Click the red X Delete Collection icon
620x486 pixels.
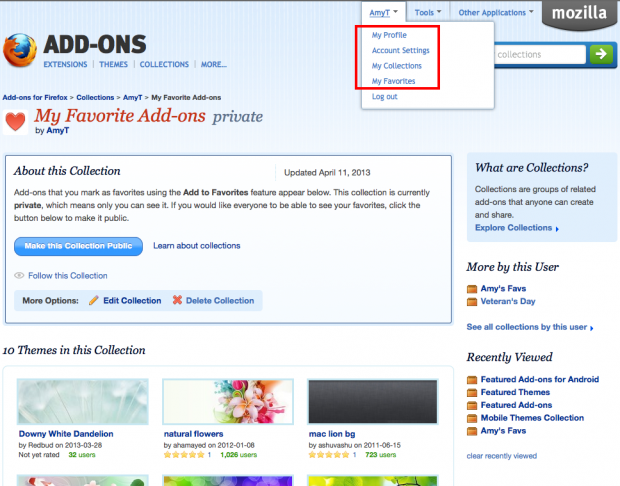178,300
